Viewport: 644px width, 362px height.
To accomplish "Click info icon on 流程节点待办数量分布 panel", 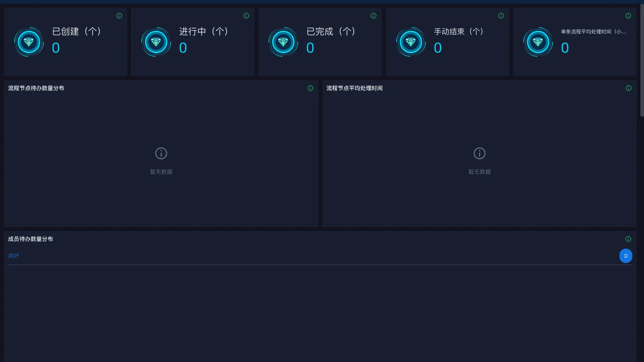I will (x=310, y=88).
